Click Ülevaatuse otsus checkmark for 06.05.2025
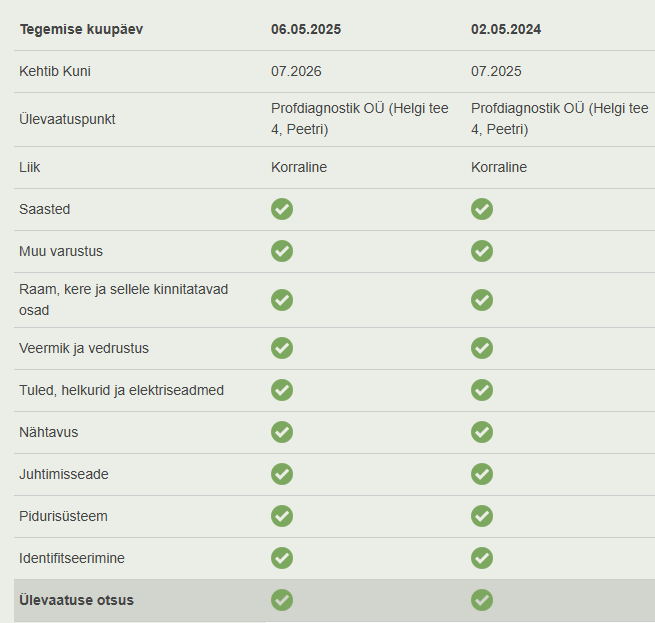The width and height of the screenshot is (655, 623). [x=282, y=600]
